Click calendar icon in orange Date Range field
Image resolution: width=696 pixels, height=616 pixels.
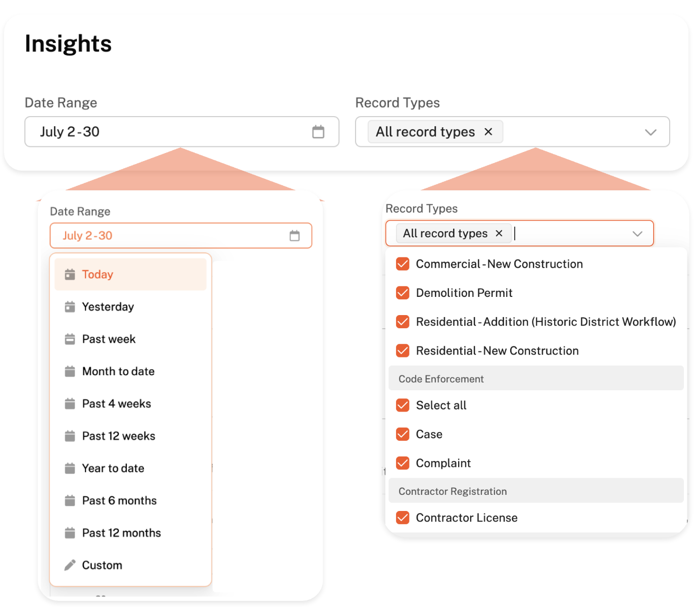pyautogui.click(x=294, y=236)
